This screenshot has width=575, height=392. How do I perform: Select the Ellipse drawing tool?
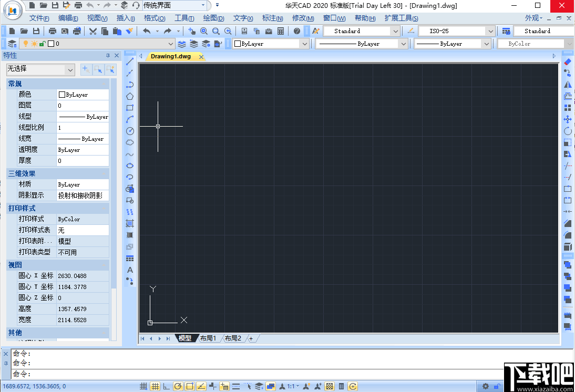(130, 166)
